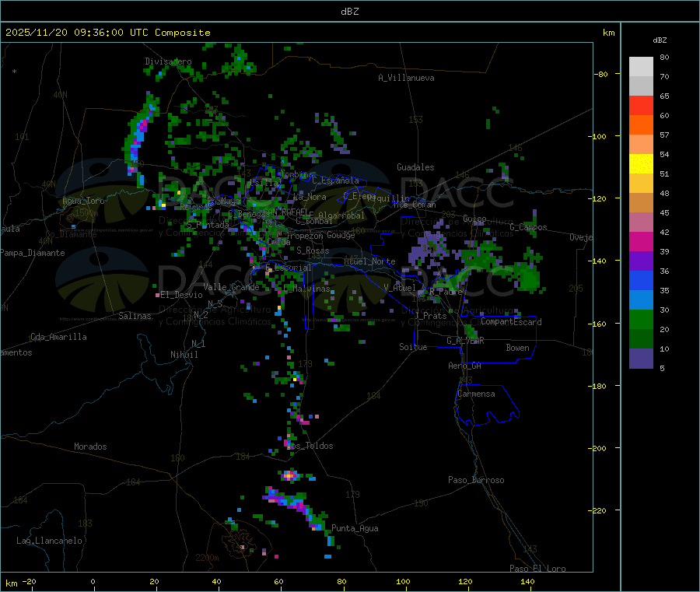Click the Pampa_Diamante place label
700x592 pixels.
point(33,253)
